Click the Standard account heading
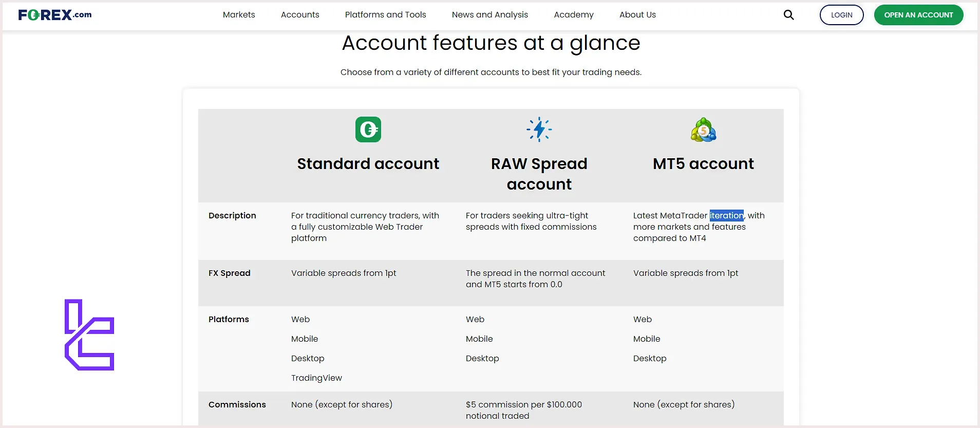Viewport: 980px width, 428px height. tap(368, 164)
